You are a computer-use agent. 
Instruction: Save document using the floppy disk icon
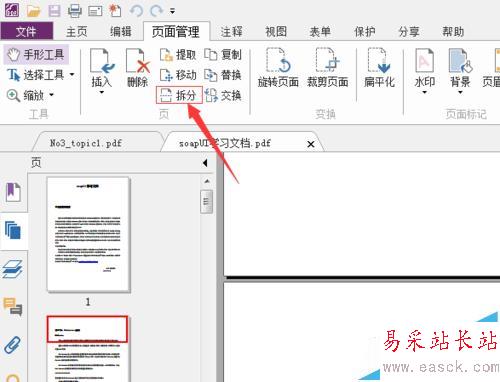(54, 11)
